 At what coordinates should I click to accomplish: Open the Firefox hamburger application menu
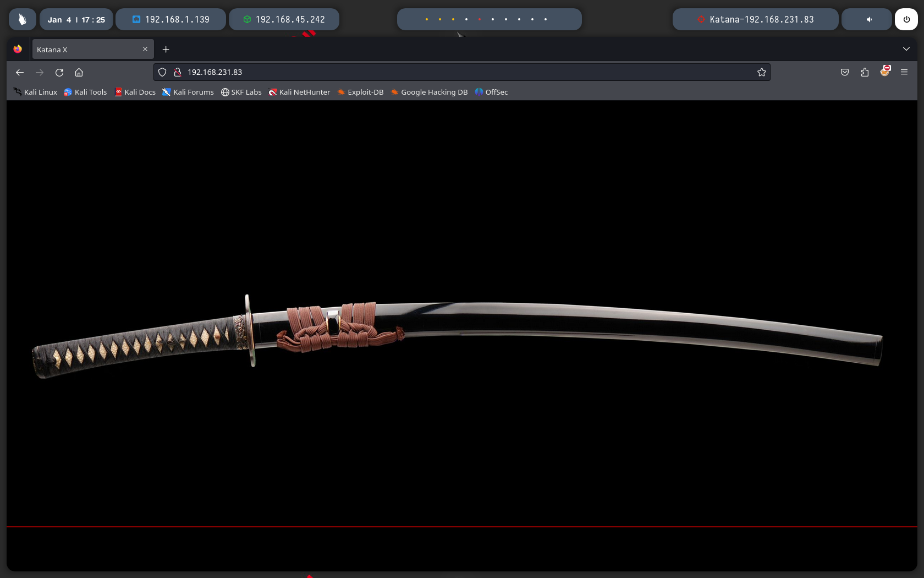[904, 72]
